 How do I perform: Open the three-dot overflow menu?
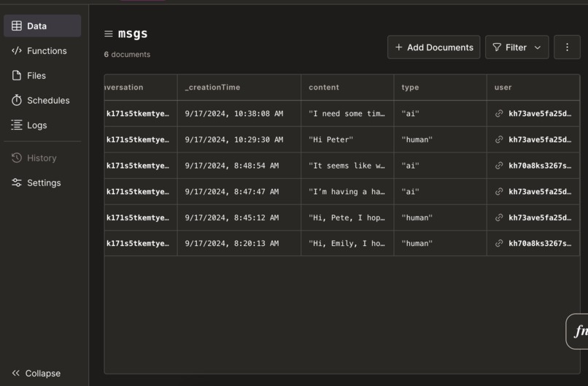567,47
